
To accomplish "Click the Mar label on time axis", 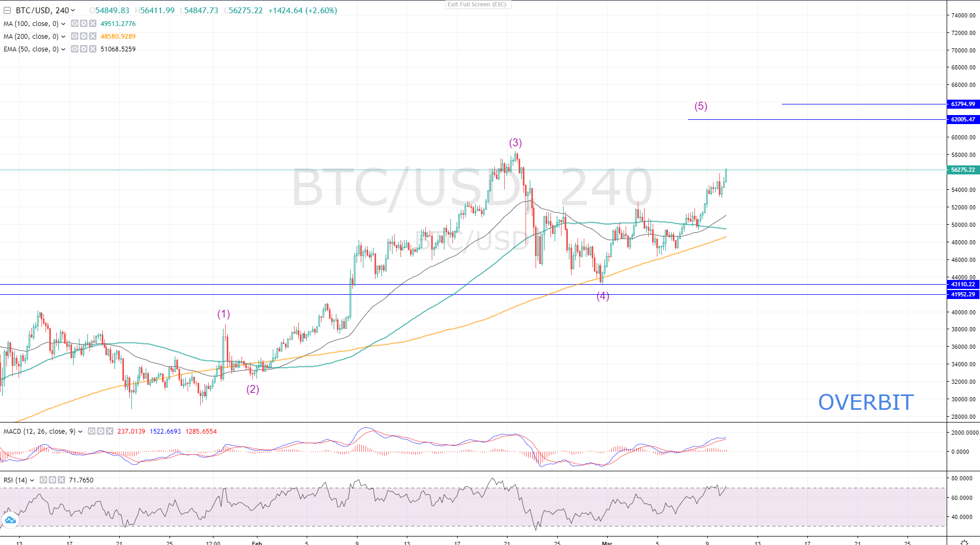I will pos(607,543).
